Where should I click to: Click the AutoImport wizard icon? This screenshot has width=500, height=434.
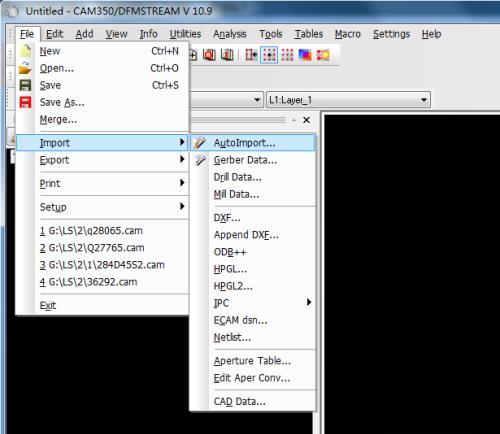[x=200, y=143]
